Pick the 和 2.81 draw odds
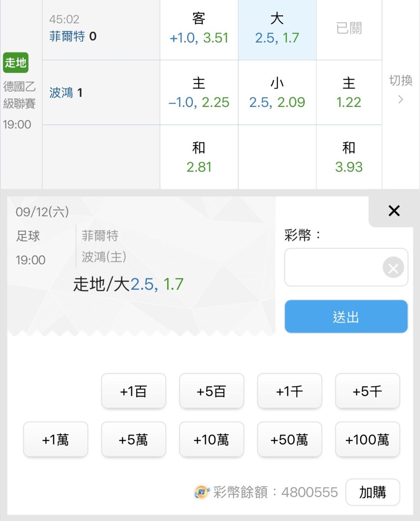Screen dimensions: 420x521 tap(199, 157)
